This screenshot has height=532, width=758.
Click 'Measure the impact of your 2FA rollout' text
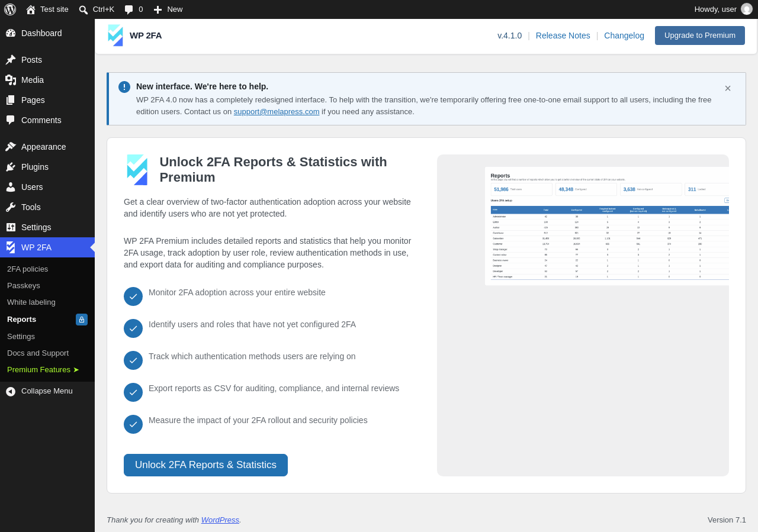coord(258,420)
